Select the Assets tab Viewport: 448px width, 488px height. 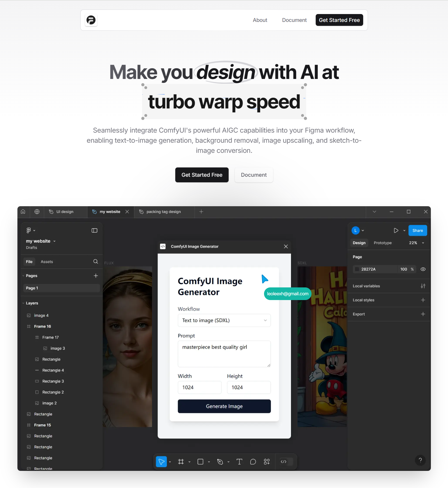pos(47,262)
